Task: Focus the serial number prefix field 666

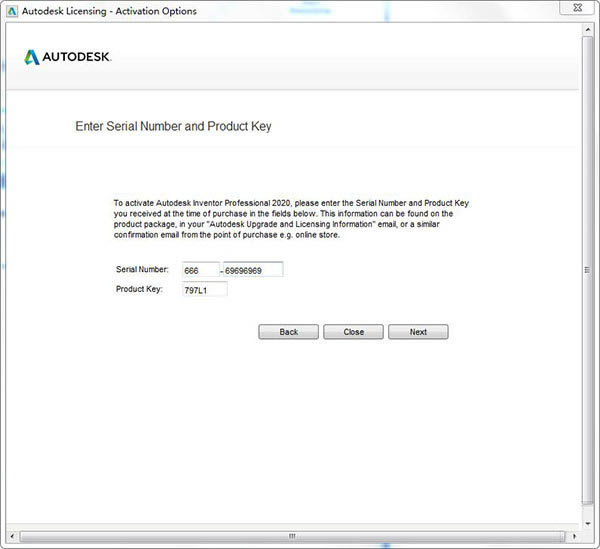Action: [x=201, y=269]
